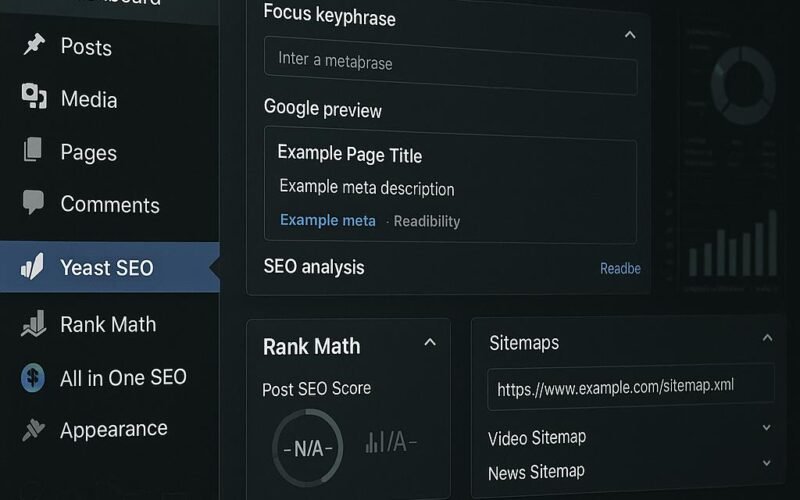Screen dimensions: 800x500
Task: Click the Readability link in preview
Action: tap(427, 221)
